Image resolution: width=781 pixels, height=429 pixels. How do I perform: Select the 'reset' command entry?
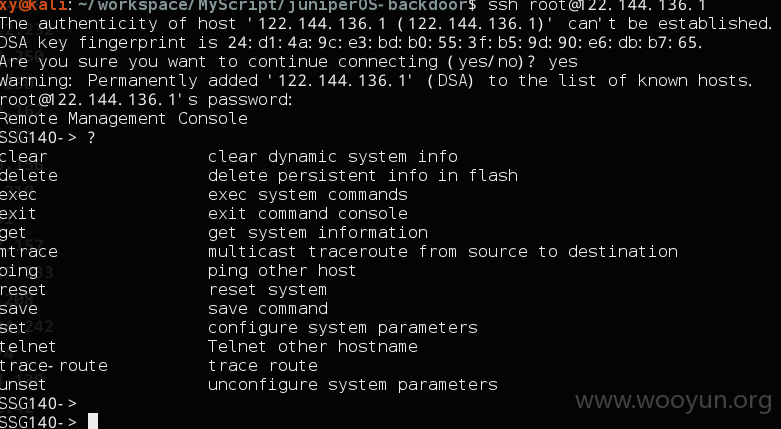coord(23,290)
